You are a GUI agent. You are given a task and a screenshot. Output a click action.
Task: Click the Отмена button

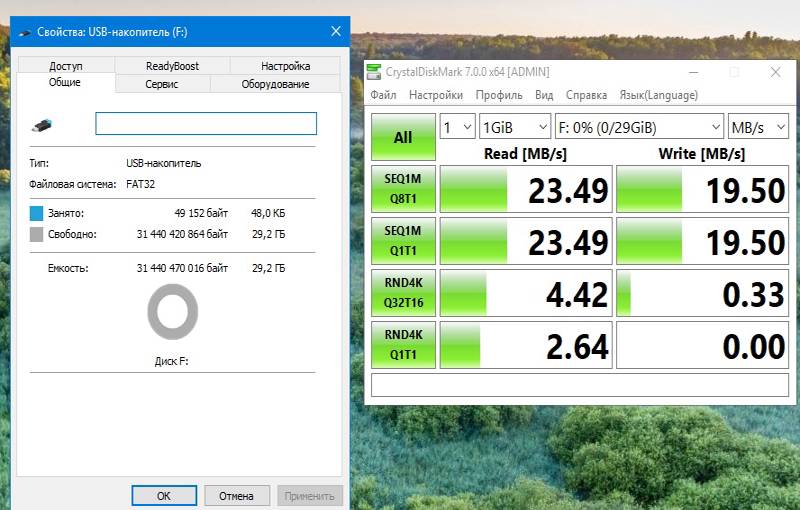tap(236, 495)
